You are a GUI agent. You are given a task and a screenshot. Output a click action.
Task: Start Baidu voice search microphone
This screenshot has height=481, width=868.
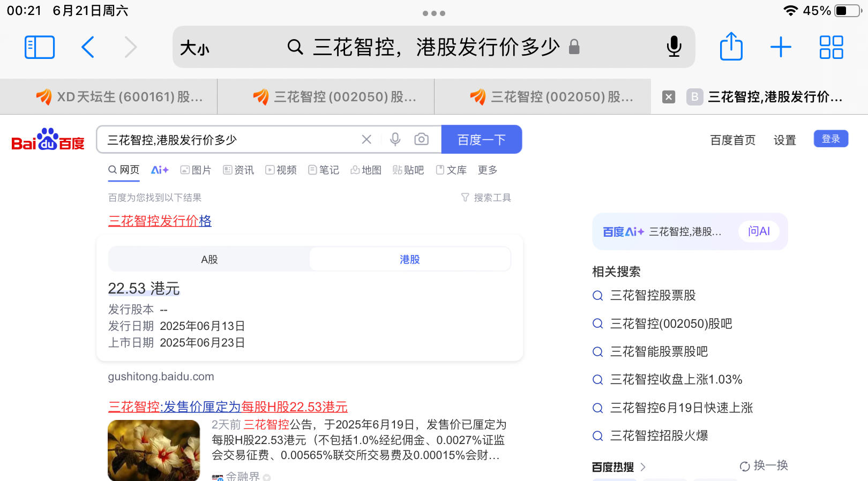395,139
